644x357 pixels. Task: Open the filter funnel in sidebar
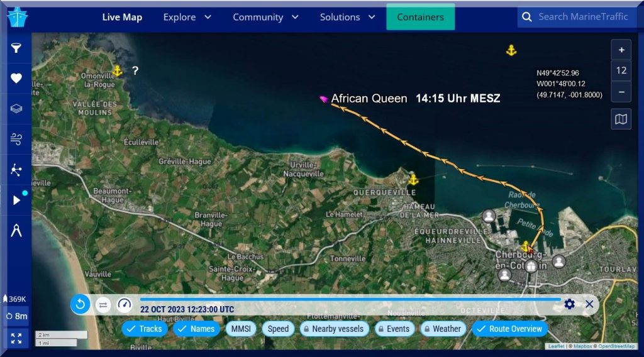tap(16, 48)
